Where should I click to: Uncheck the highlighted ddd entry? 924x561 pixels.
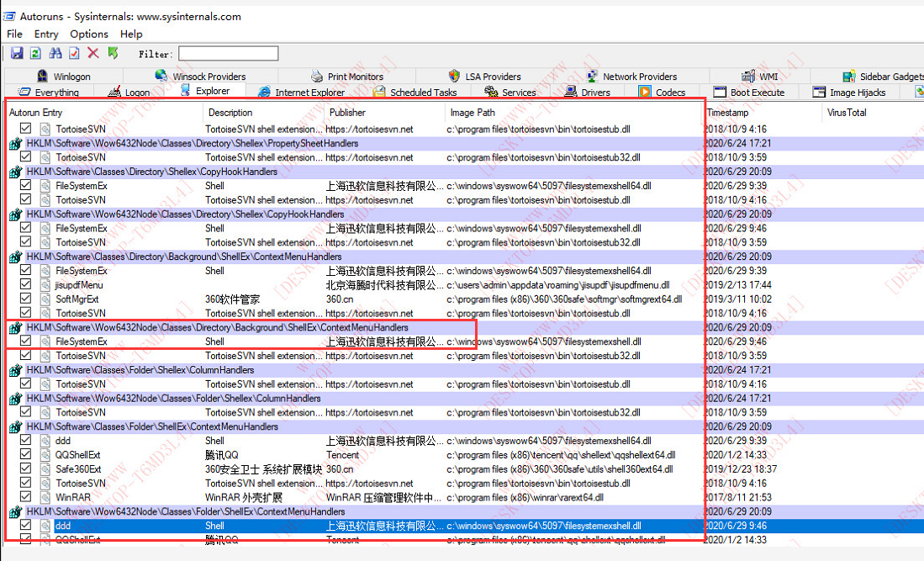tap(25, 525)
